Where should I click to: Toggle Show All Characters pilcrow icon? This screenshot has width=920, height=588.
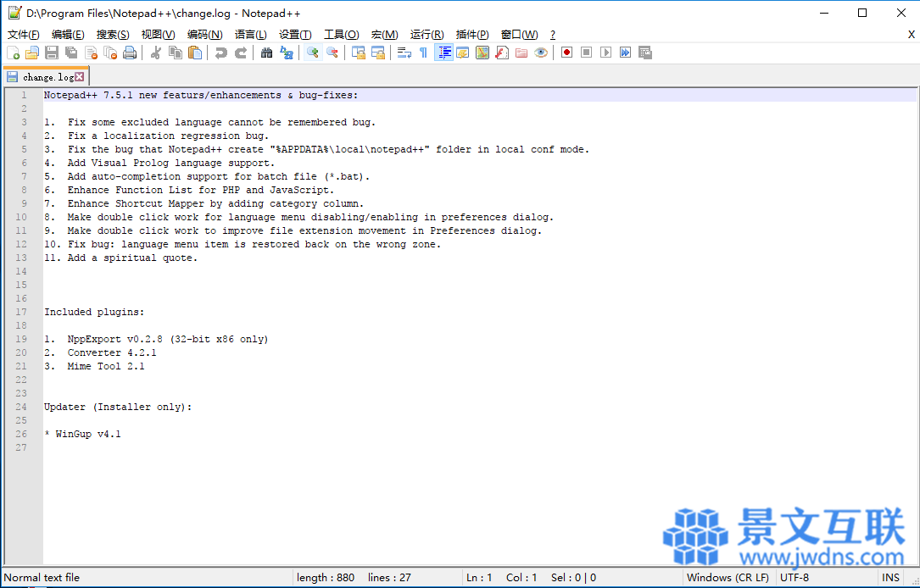[424, 53]
